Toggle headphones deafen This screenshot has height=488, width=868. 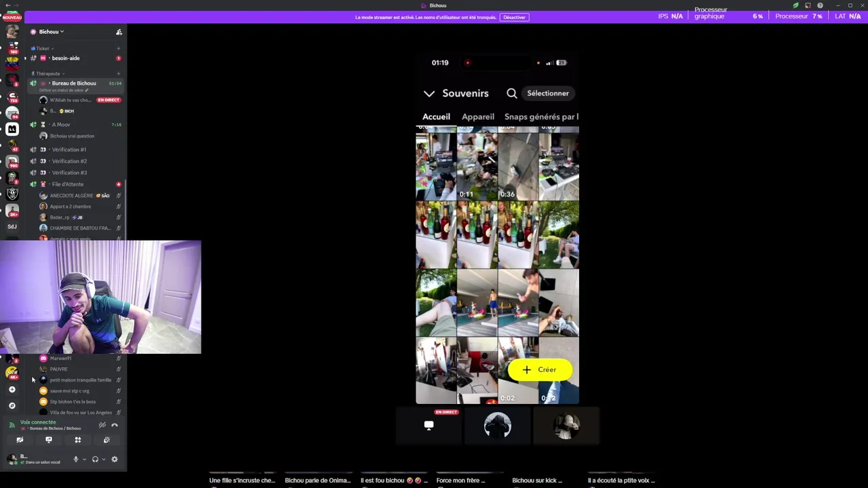click(x=95, y=460)
